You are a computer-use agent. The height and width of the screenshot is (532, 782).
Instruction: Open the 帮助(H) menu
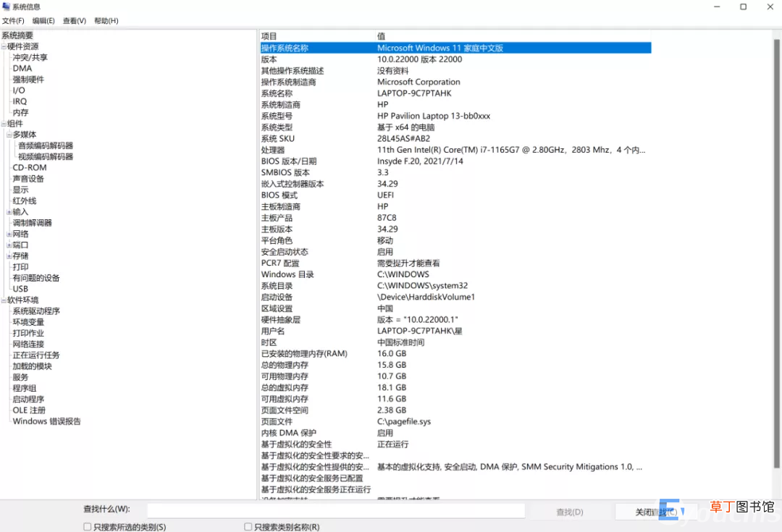point(106,21)
